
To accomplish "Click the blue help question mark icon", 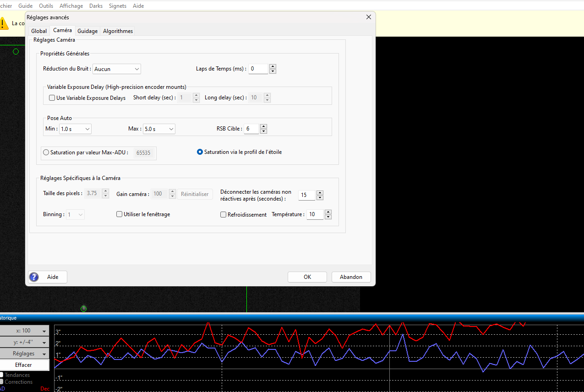I will pyautogui.click(x=34, y=277).
